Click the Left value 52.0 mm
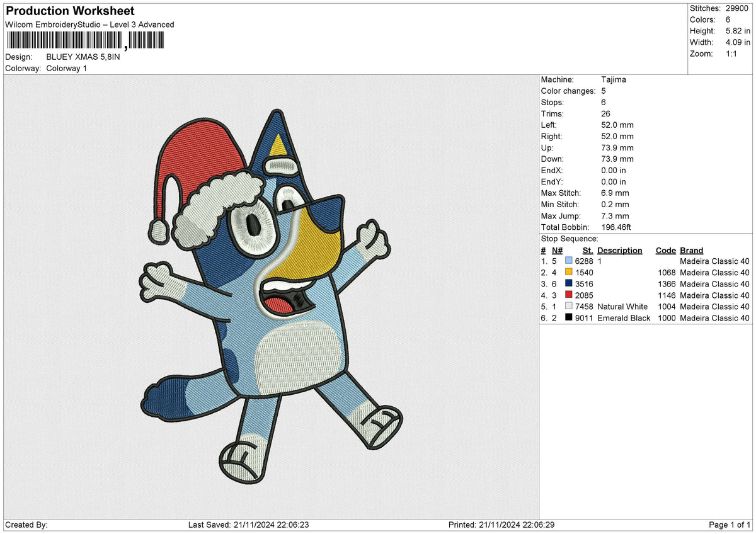This screenshot has width=756, height=534. [617, 125]
